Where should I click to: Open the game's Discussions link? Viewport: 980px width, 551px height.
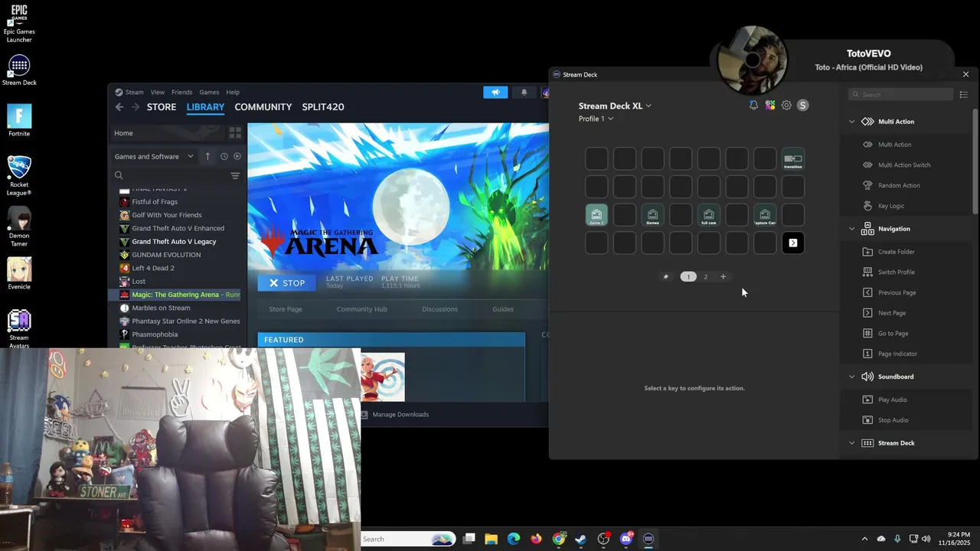pyautogui.click(x=439, y=309)
